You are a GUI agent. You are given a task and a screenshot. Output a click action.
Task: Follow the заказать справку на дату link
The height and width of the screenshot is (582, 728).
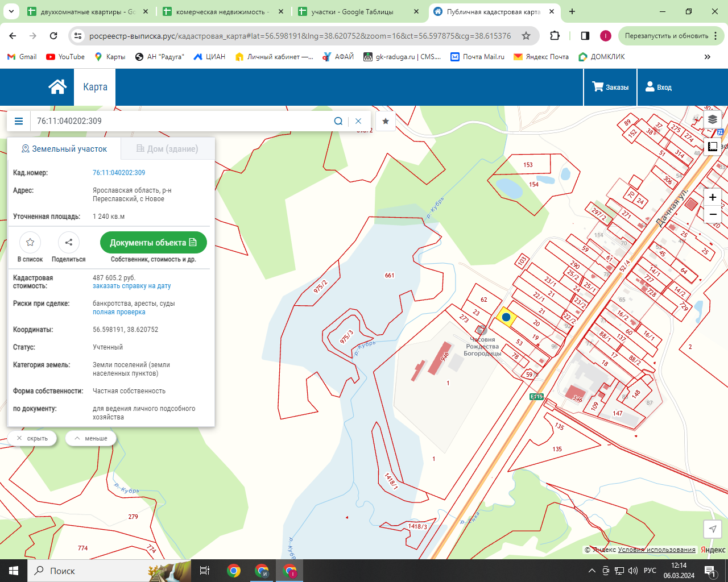[x=131, y=286]
